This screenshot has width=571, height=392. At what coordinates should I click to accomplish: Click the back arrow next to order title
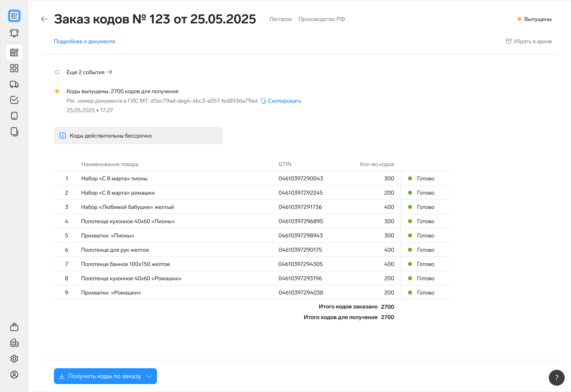(x=44, y=19)
